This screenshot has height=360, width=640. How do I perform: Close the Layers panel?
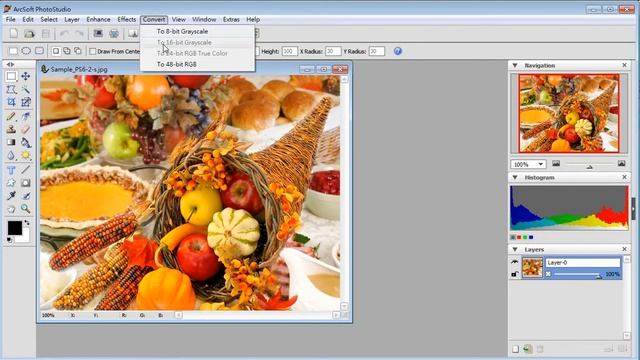624,249
